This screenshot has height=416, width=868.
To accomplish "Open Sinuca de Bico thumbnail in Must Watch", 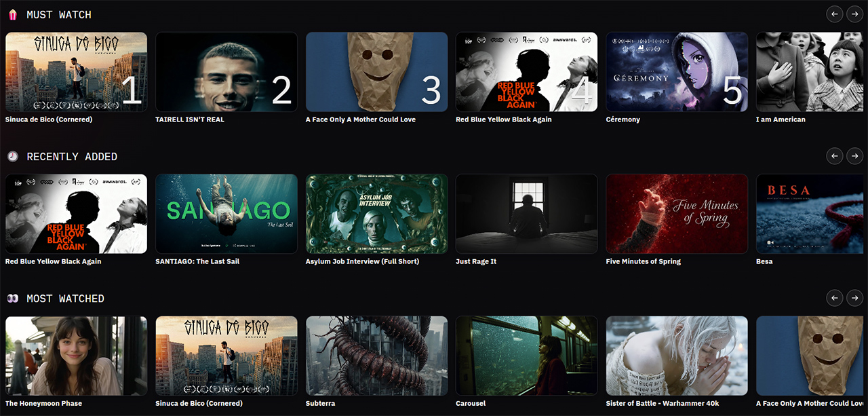I will (76, 72).
